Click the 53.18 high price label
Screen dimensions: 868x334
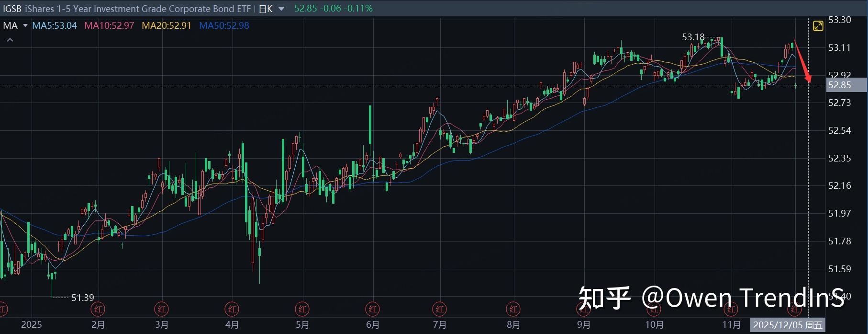[x=693, y=37]
